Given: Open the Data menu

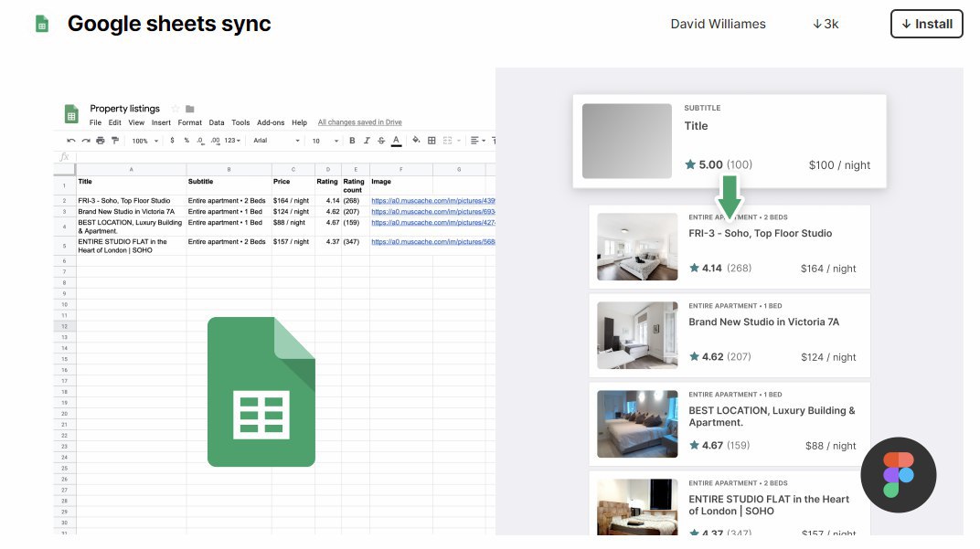Looking at the screenshot, I should coord(217,122).
